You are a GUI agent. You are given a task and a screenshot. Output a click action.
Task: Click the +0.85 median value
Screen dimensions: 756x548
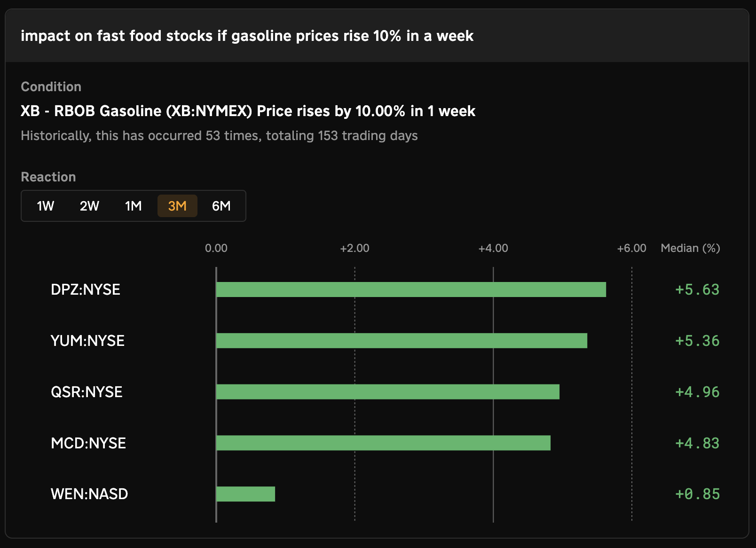click(x=697, y=494)
